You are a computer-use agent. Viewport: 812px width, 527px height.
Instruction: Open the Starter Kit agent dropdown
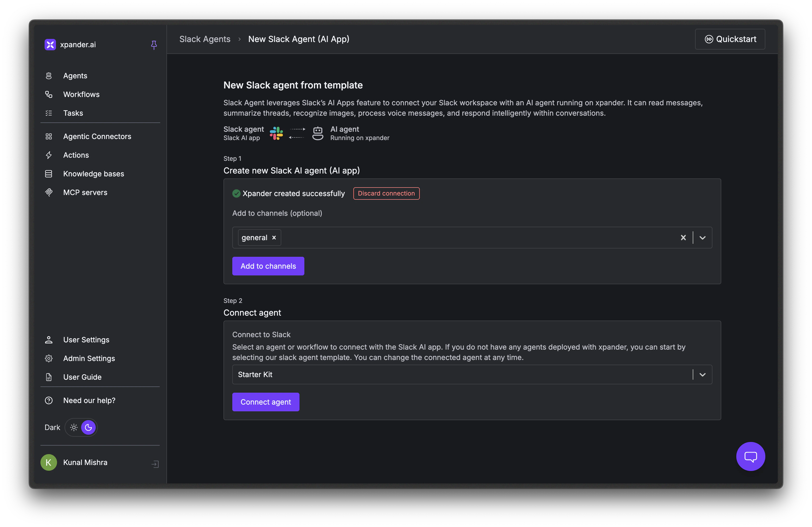coord(703,375)
